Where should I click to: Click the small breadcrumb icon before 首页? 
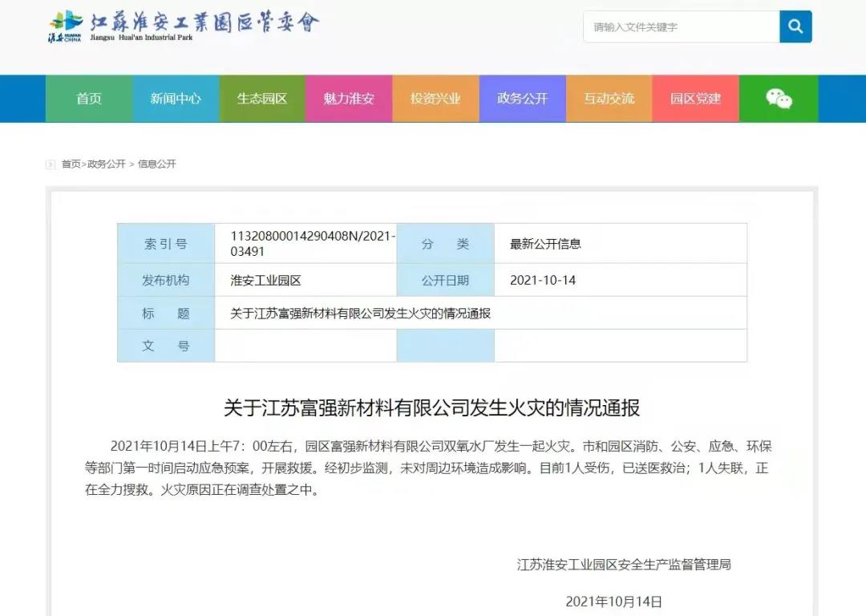pos(51,164)
